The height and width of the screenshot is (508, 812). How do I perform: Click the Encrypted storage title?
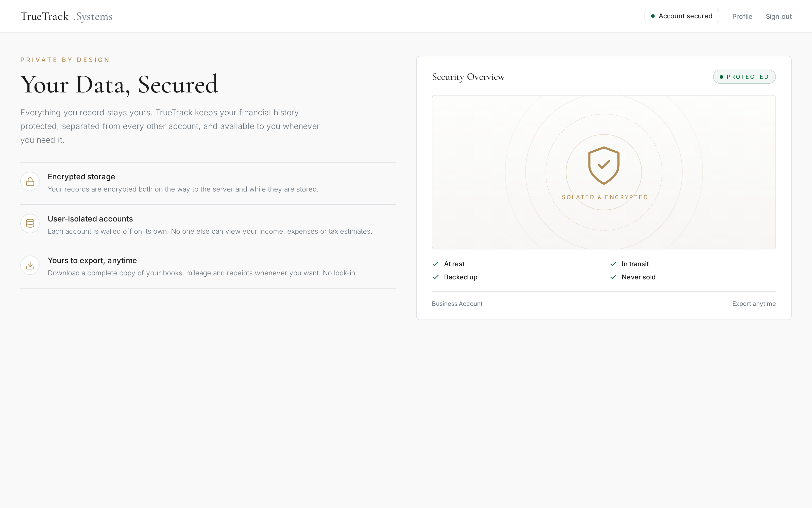(x=81, y=177)
